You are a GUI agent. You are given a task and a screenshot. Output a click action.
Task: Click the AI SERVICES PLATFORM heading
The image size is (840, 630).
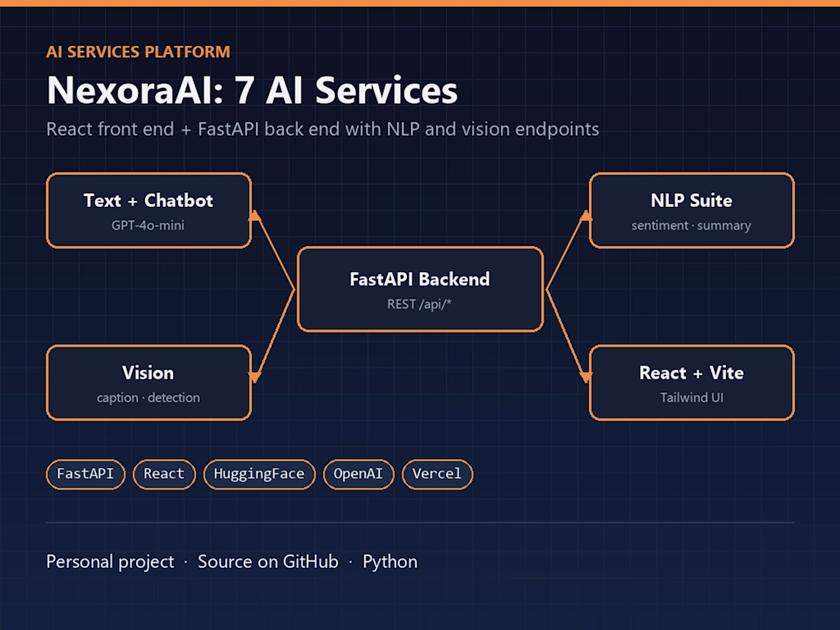(x=138, y=52)
